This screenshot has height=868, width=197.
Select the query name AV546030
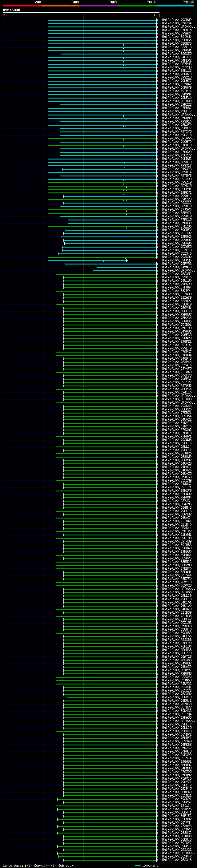pyautogui.click(x=11, y=10)
